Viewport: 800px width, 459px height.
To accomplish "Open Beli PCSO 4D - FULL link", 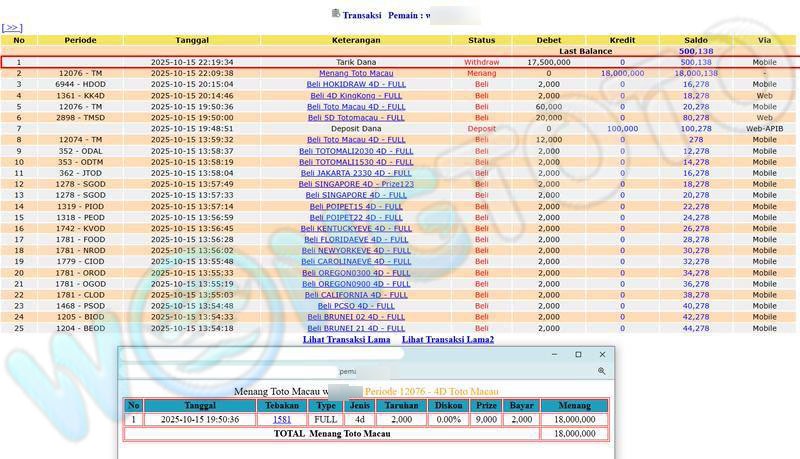I will click(x=356, y=306).
